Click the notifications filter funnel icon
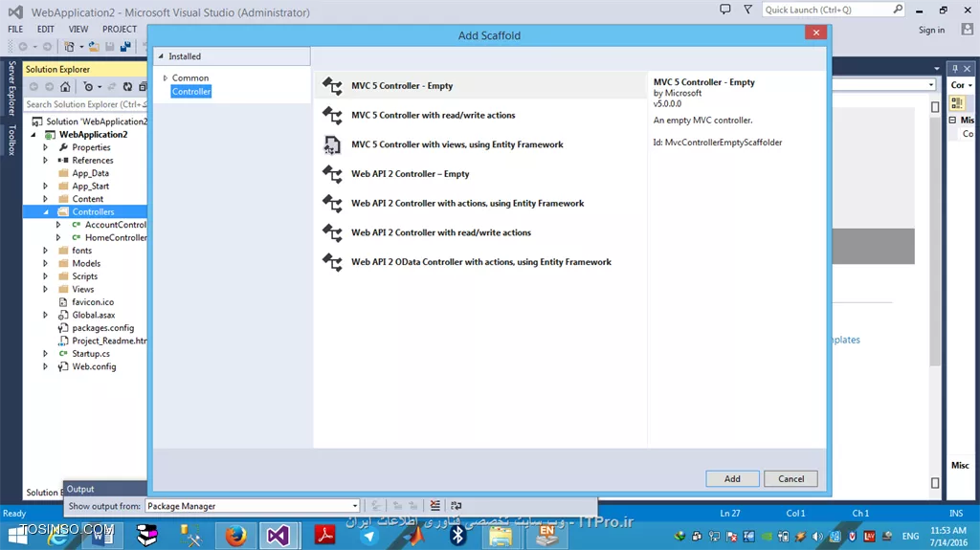 [747, 10]
